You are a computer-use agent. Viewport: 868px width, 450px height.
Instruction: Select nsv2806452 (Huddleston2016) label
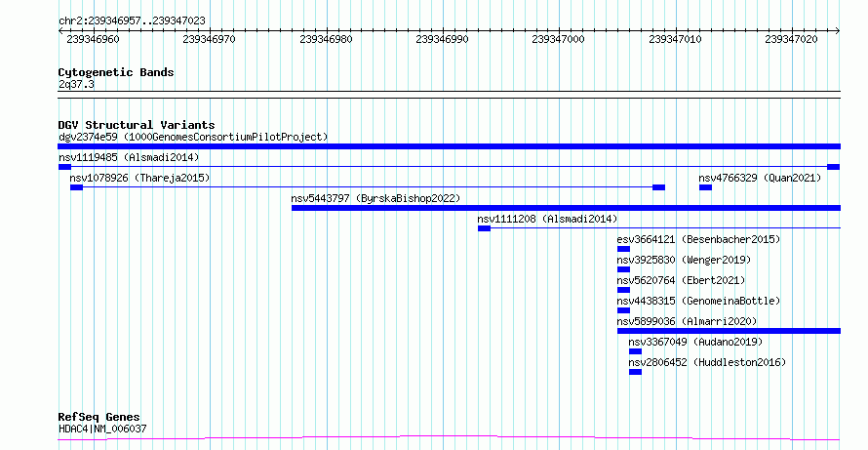707,362
